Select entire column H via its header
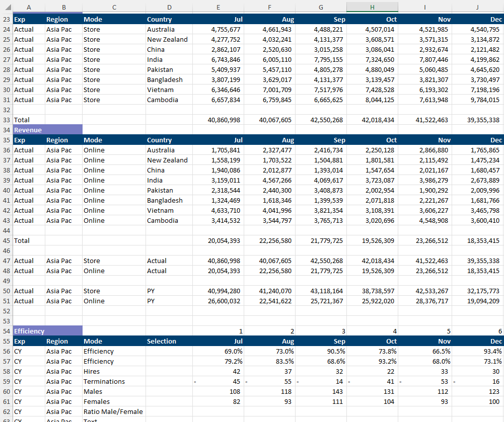Image resolution: width=504 pixels, height=422 pixels. [x=372, y=8]
